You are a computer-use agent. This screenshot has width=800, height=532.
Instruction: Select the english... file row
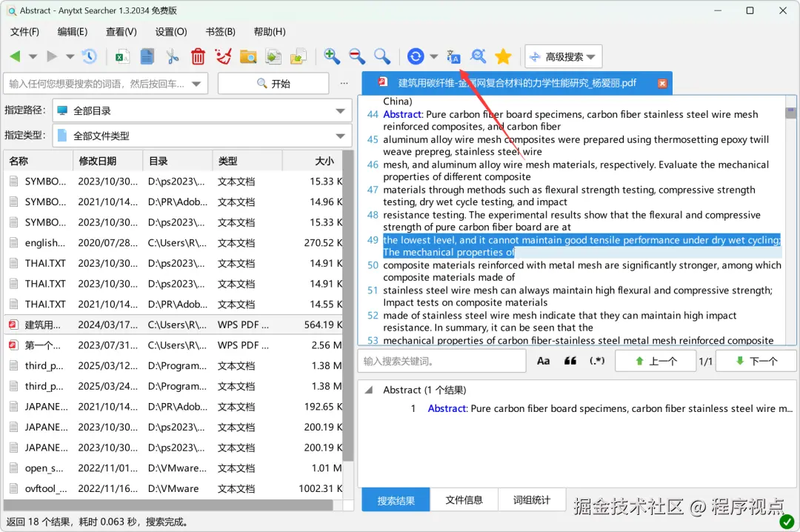pyautogui.click(x=173, y=243)
